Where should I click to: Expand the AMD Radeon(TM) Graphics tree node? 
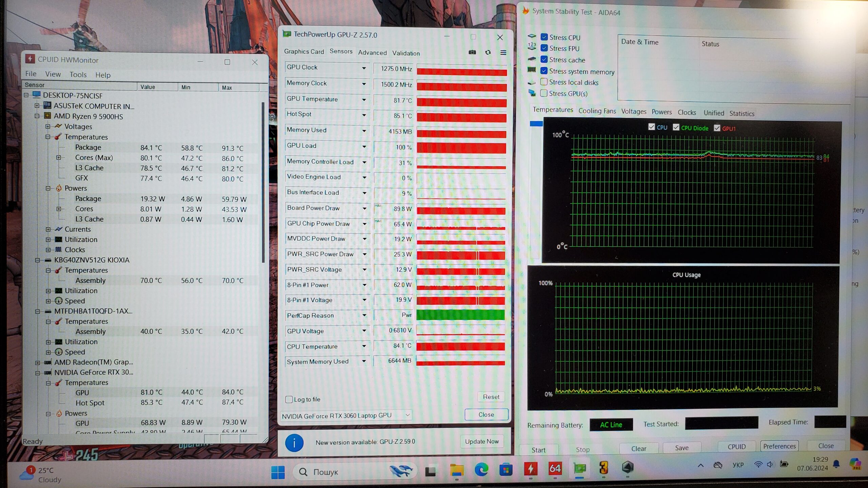pyautogui.click(x=37, y=363)
